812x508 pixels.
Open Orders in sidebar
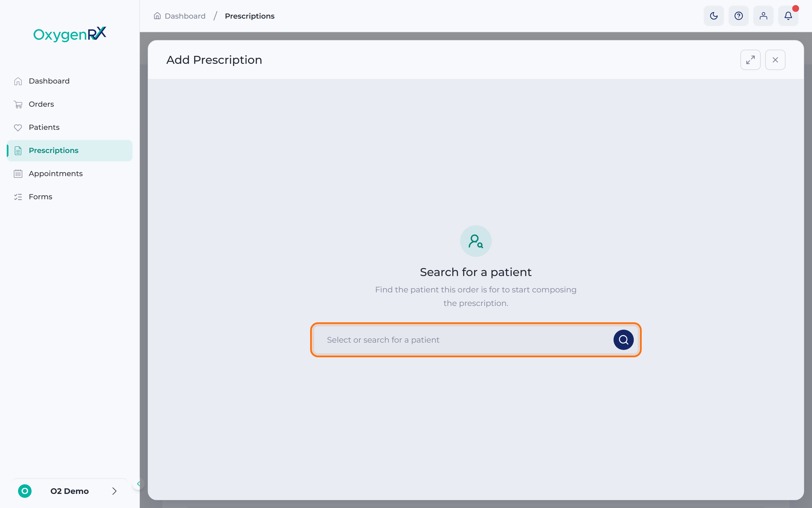click(69, 104)
